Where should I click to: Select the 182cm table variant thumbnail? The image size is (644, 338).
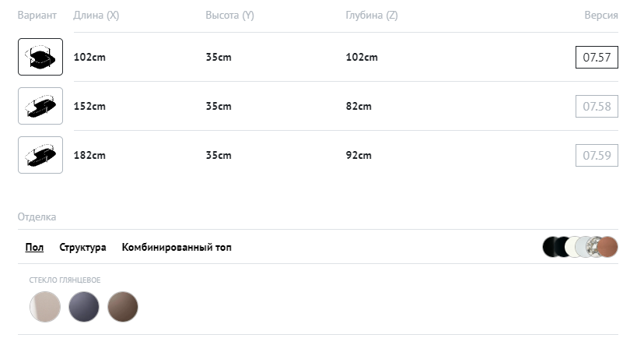[40, 155]
